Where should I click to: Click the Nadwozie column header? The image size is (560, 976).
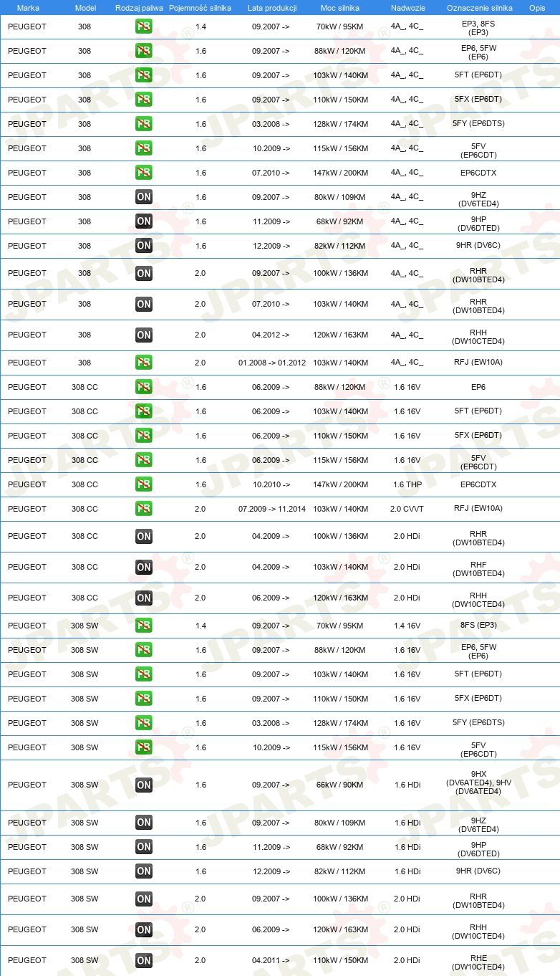coord(408,8)
